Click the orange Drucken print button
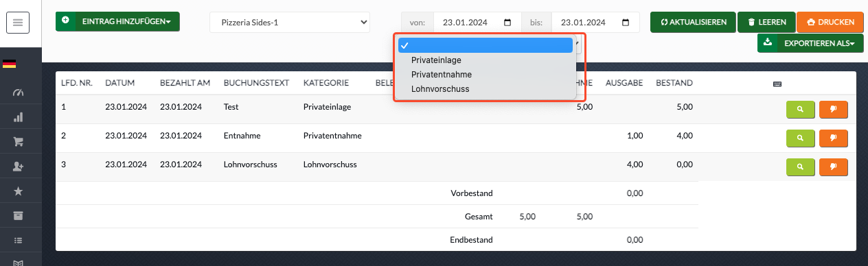The width and height of the screenshot is (868, 266). [x=830, y=22]
